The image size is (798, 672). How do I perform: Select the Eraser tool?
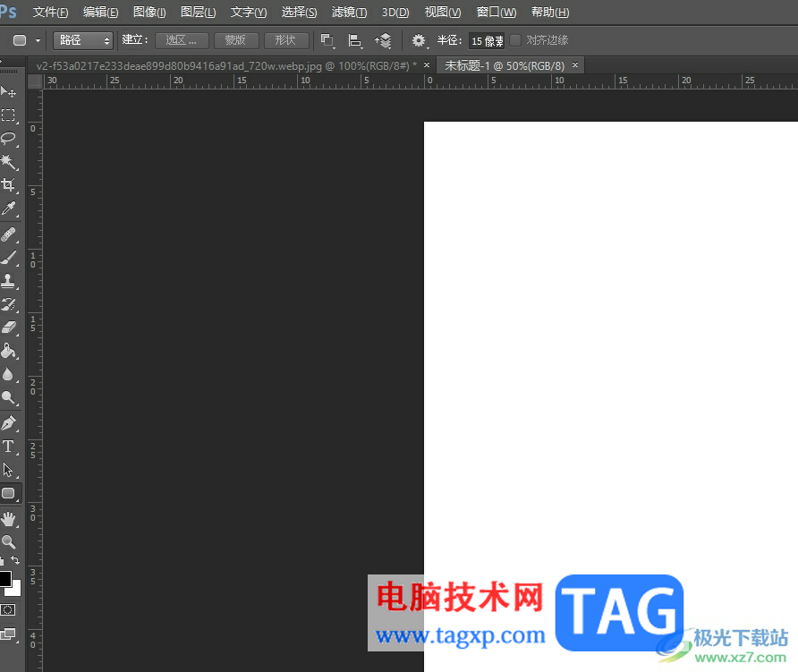(x=8, y=327)
